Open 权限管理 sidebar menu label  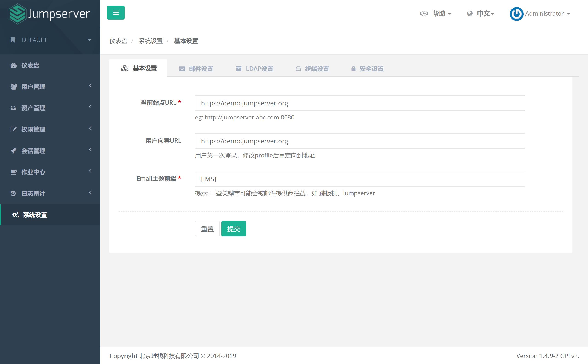[33, 129]
